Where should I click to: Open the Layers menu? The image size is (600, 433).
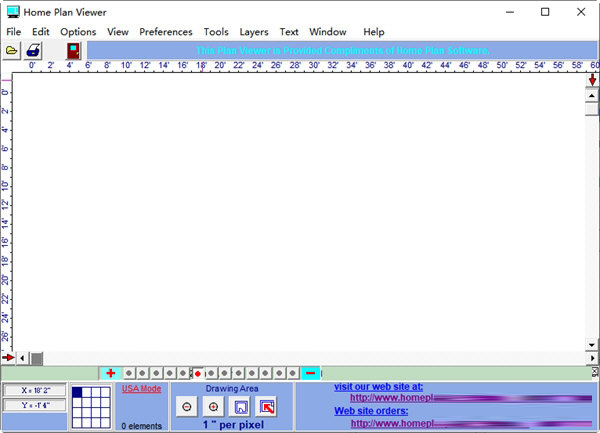click(254, 32)
